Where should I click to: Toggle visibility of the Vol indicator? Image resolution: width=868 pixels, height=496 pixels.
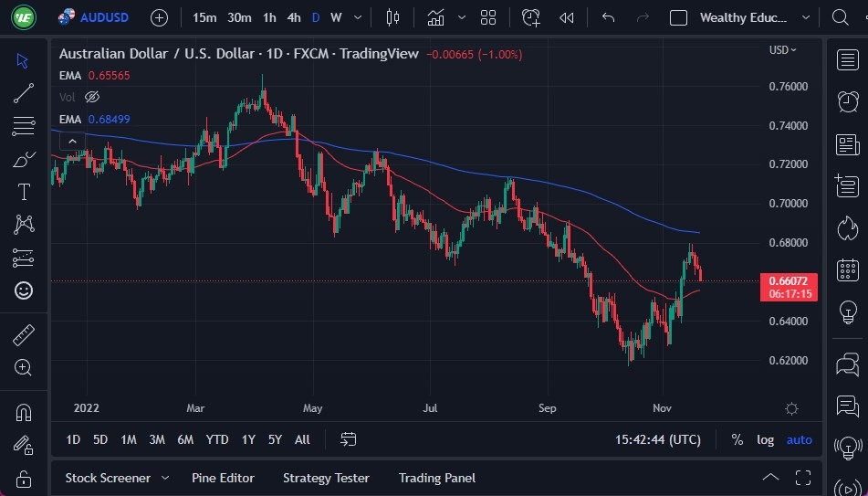(x=91, y=97)
